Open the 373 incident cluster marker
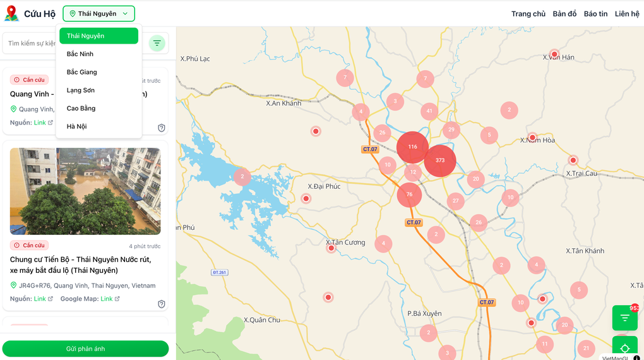 (440, 160)
